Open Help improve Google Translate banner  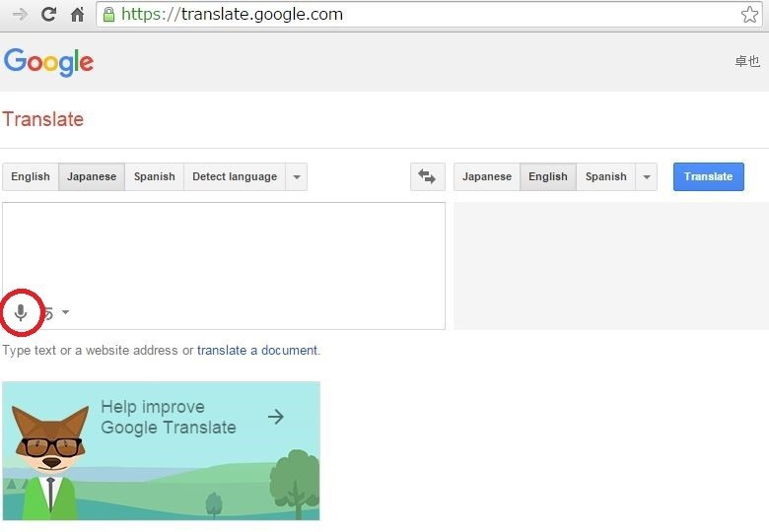coord(161,450)
